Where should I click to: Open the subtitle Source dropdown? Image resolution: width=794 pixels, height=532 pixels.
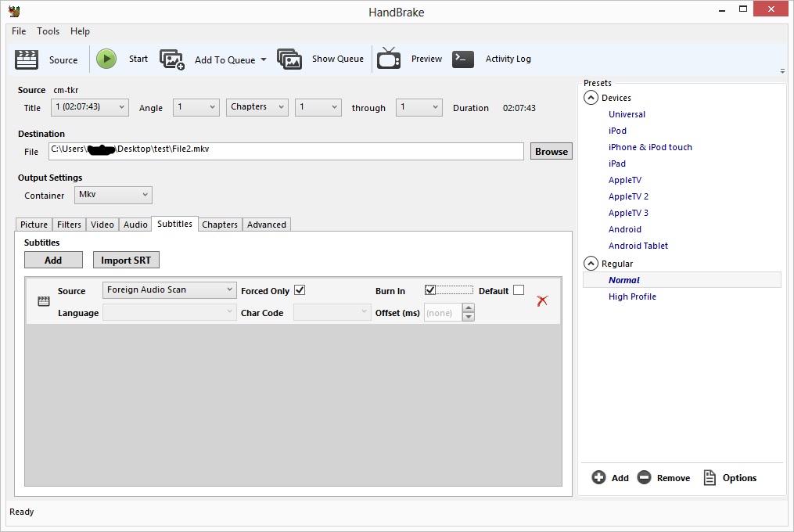pos(169,290)
